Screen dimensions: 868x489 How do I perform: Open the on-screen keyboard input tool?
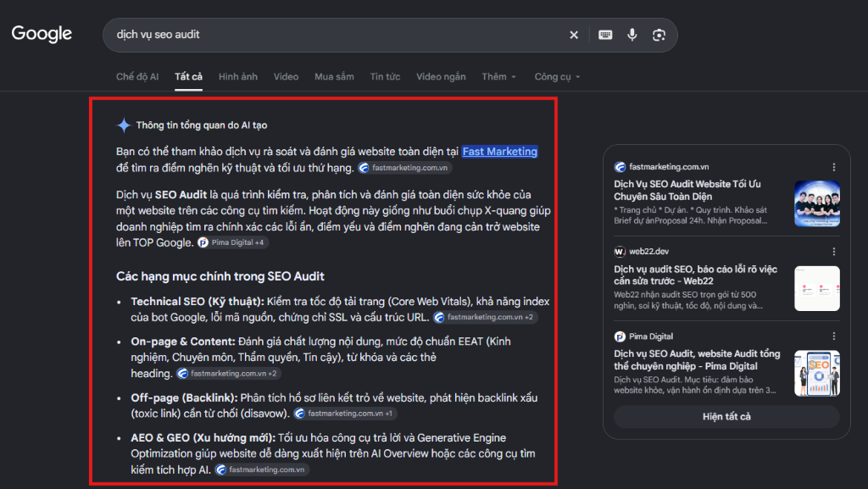click(605, 35)
